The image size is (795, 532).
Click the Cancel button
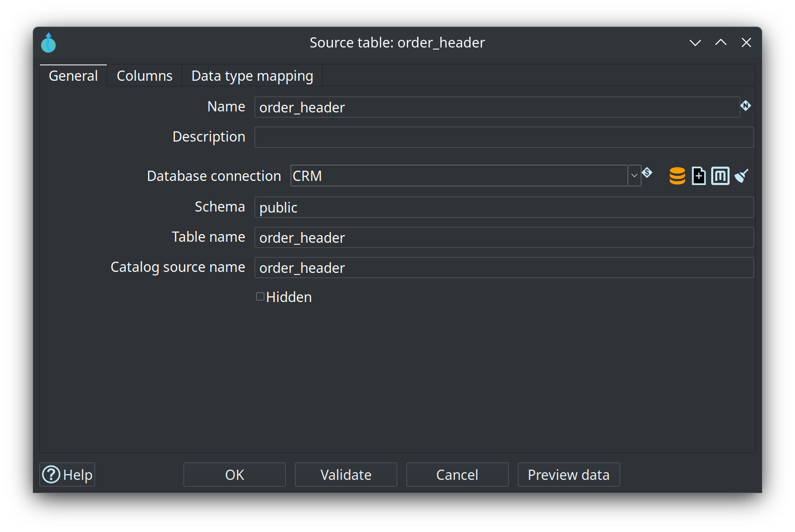coord(458,475)
